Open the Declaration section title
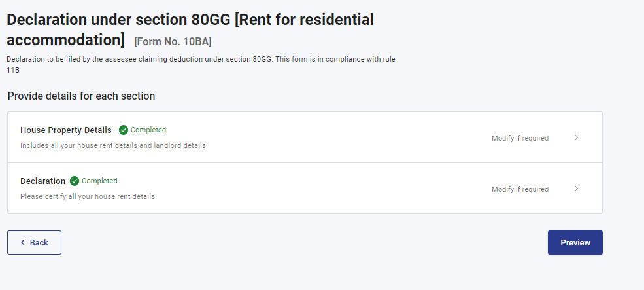The image size is (644, 290). click(x=42, y=181)
